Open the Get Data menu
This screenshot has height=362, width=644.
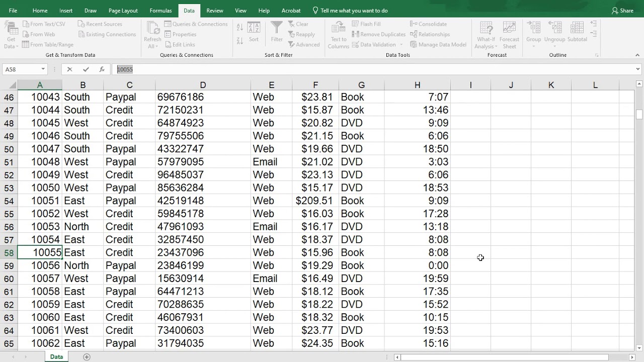click(11, 35)
